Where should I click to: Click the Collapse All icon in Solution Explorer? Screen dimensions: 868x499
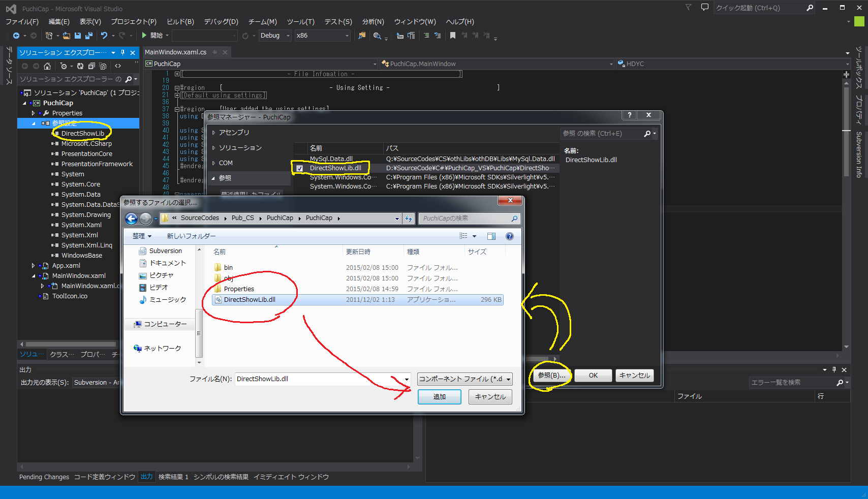(91, 66)
